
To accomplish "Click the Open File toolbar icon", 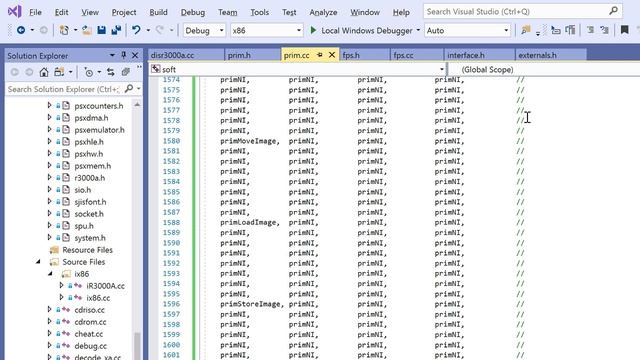I will (x=87, y=30).
